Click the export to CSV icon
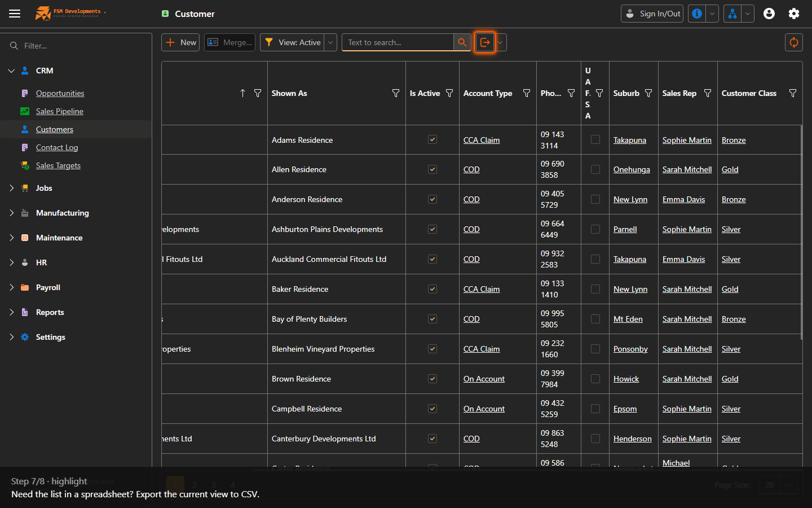Image resolution: width=812 pixels, height=508 pixels. 485,42
